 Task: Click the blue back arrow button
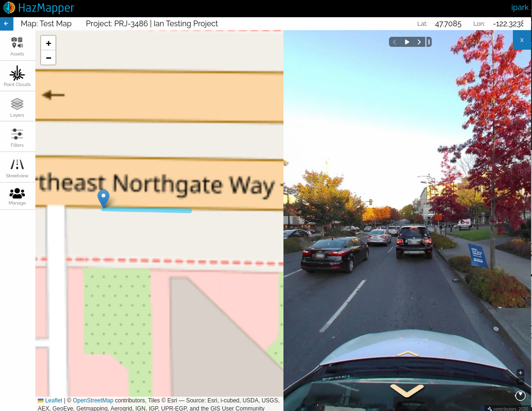6,23
